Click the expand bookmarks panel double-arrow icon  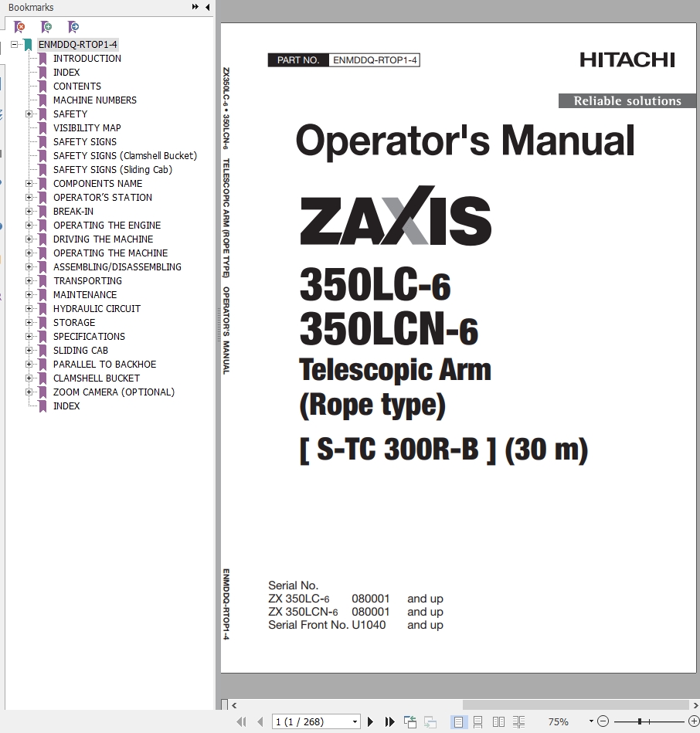tap(195, 7)
